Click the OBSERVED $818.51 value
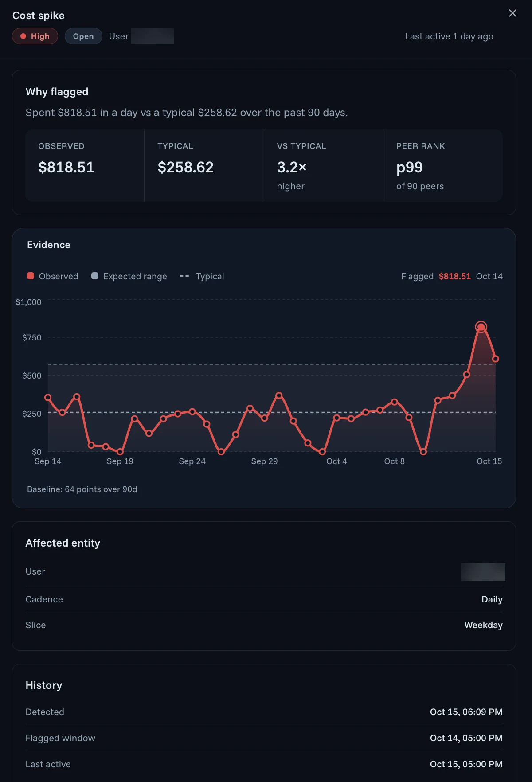The height and width of the screenshot is (782, 532). [66, 167]
